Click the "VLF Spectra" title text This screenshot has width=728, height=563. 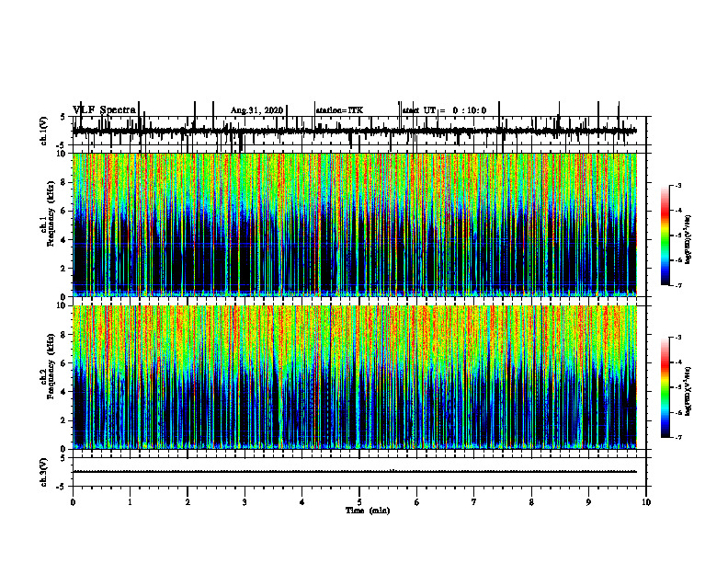[104, 109]
